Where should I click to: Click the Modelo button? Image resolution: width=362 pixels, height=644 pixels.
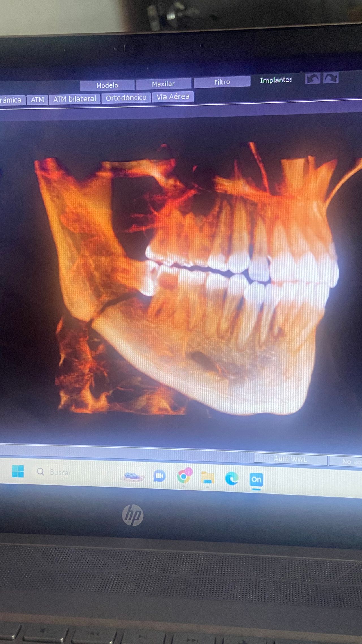click(107, 85)
